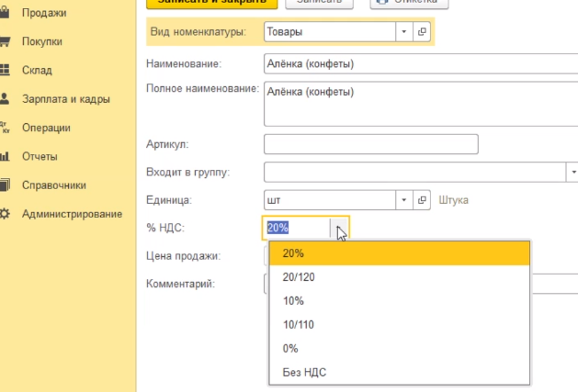Pick the 0% VAT rate
Viewport: 578px width, 392px height.
pos(290,348)
